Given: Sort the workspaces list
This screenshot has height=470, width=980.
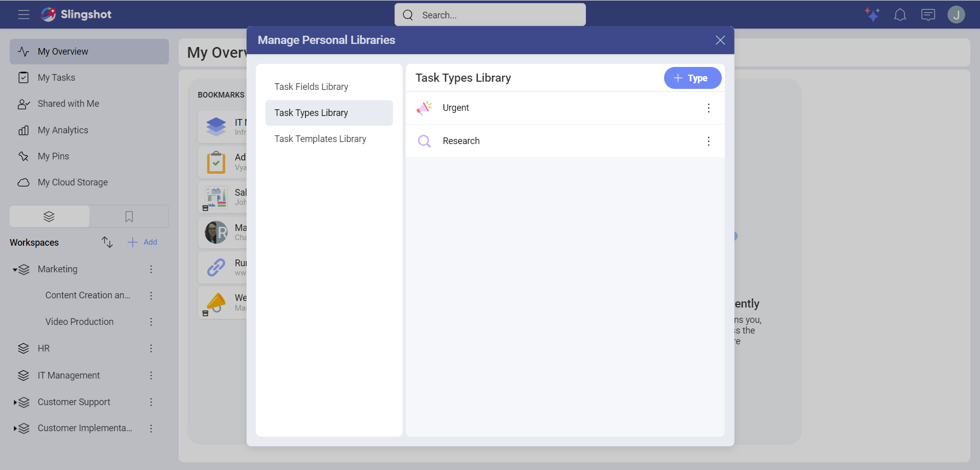Looking at the screenshot, I should pos(107,242).
